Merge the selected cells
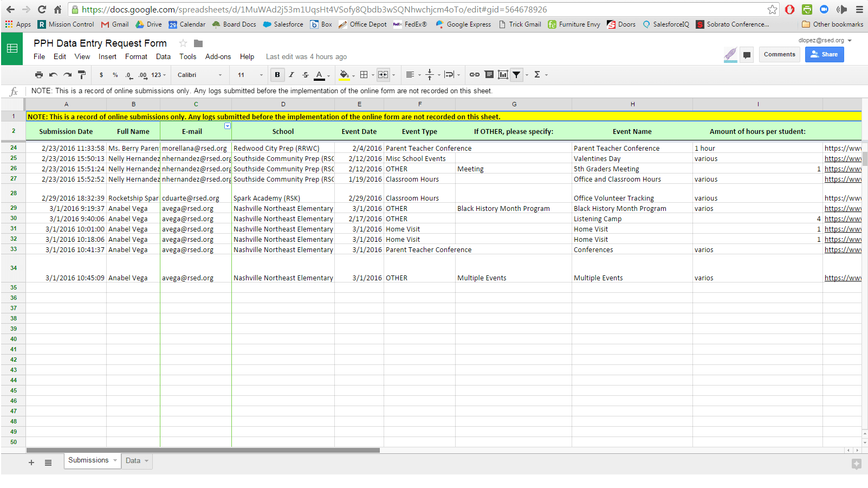The image size is (868, 488). (383, 74)
